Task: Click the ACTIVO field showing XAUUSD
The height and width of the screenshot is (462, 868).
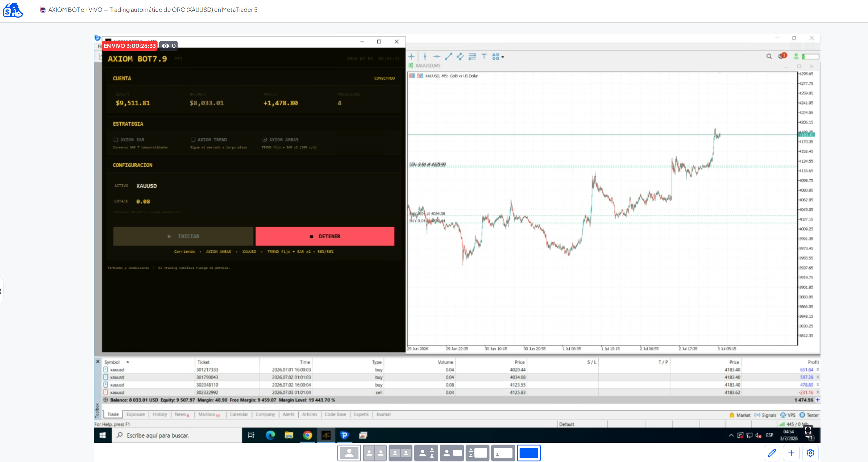Action: [147, 186]
